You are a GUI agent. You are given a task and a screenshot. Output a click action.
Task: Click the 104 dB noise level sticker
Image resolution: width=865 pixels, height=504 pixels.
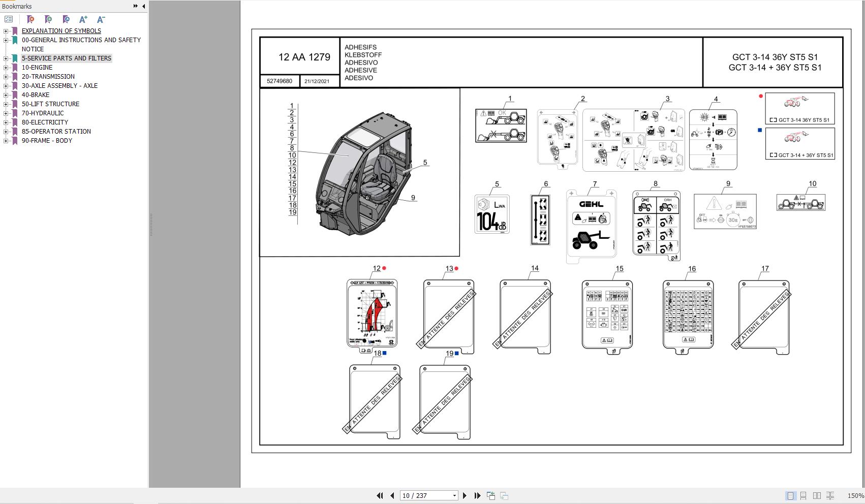click(x=492, y=214)
